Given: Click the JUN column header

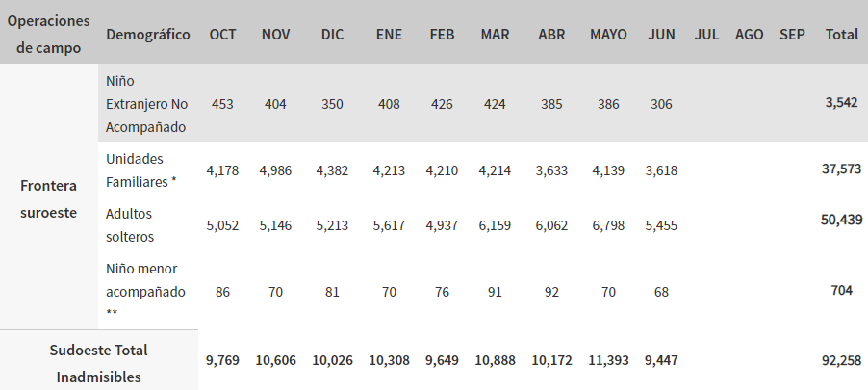Looking at the screenshot, I should [661, 35].
